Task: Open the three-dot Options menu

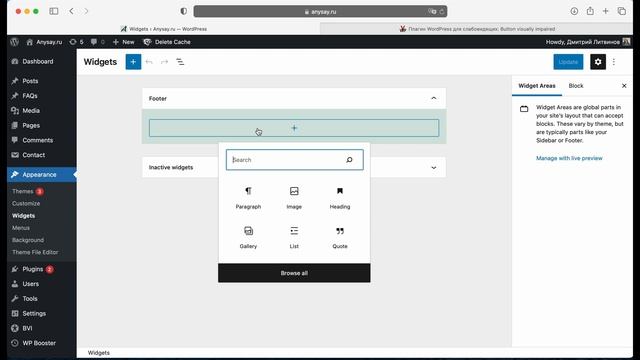Action: tap(614, 62)
